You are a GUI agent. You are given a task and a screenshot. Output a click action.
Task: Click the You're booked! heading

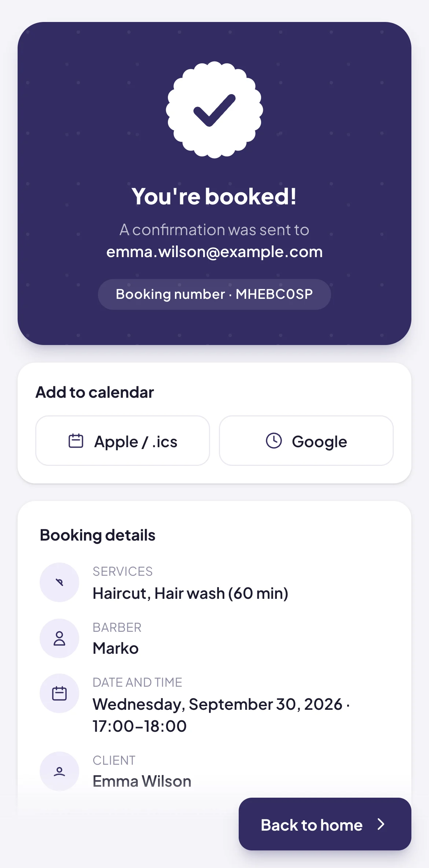pos(214,196)
